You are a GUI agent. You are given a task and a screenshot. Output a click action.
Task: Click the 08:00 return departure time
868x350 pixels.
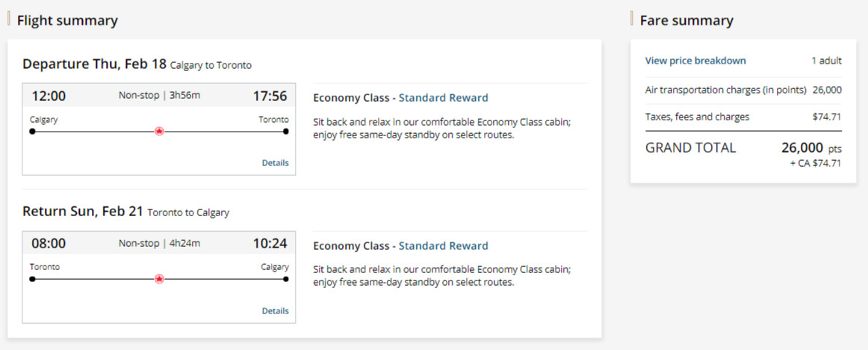[x=49, y=243]
